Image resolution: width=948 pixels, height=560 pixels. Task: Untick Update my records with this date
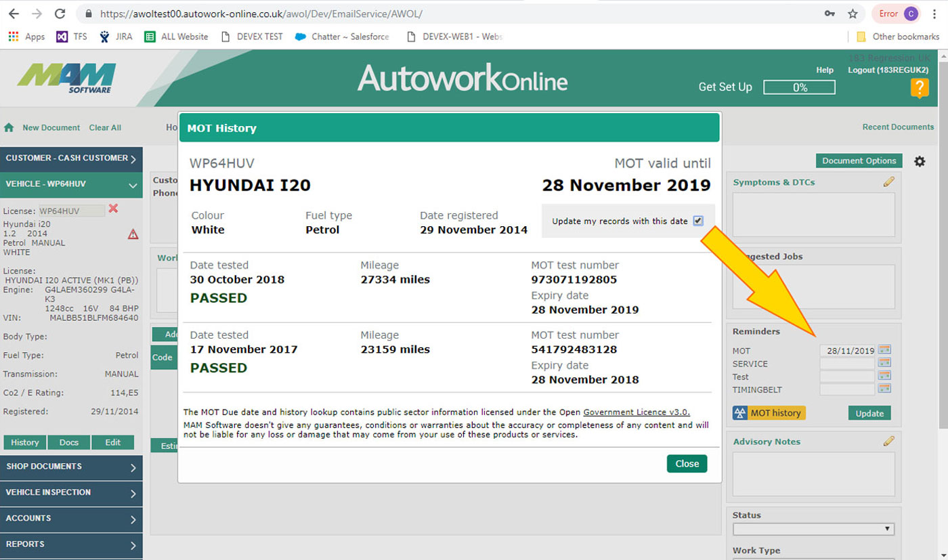click(698, 221)
